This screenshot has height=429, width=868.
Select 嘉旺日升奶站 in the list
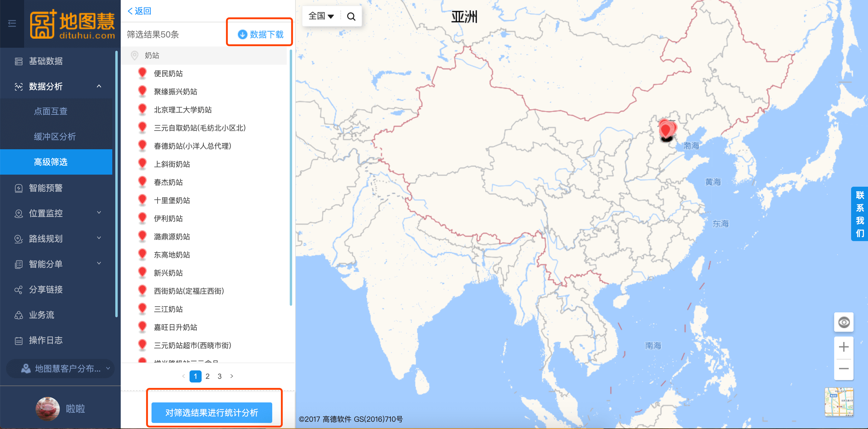click(175, 327)
